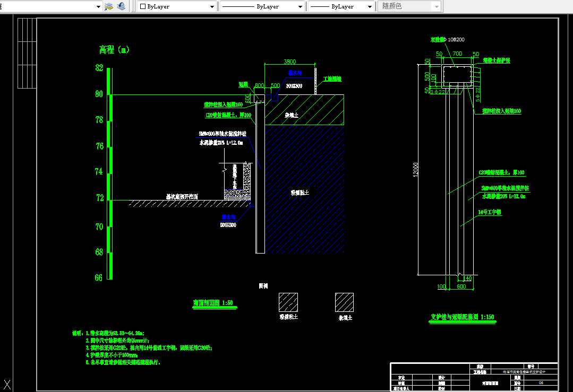Click the title block cell '05'

click(541, 383)
